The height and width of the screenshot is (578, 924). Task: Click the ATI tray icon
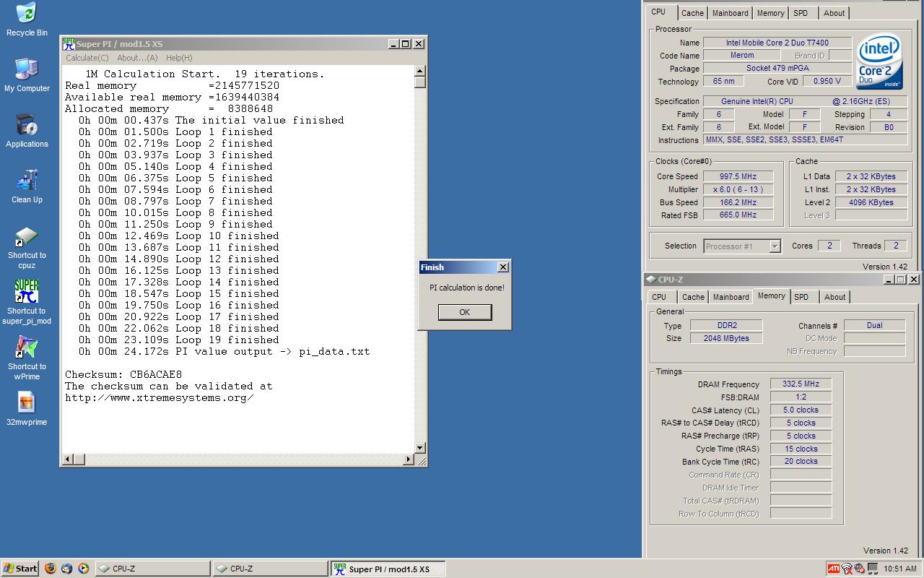(x=834, y=569)
